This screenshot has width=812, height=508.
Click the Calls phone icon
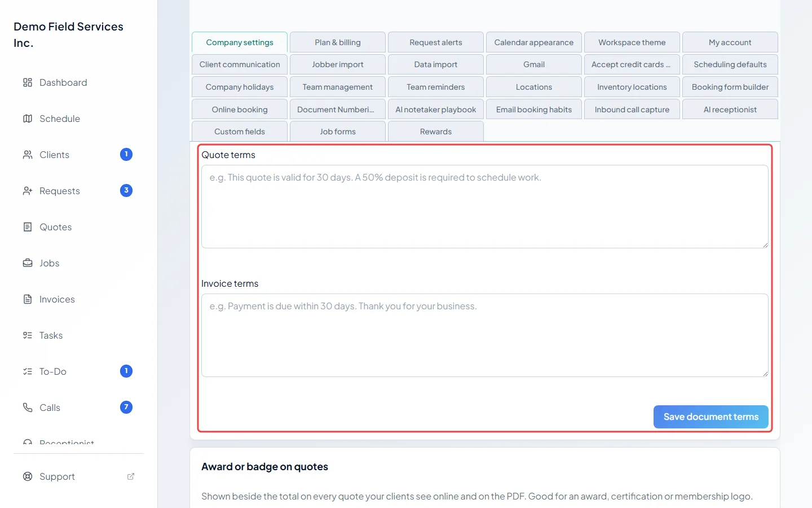[x=28, y=408]
